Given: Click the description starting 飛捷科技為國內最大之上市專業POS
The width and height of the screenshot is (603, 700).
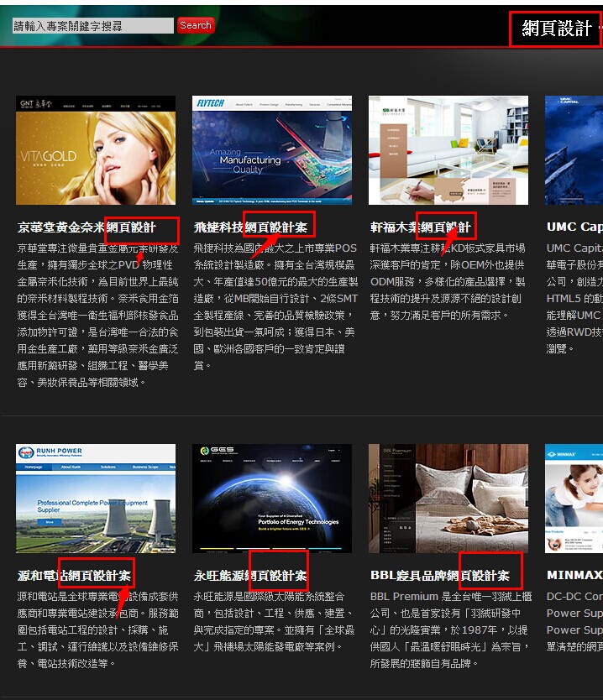Looking at the screenshot, I should click(x=275, y=306).
